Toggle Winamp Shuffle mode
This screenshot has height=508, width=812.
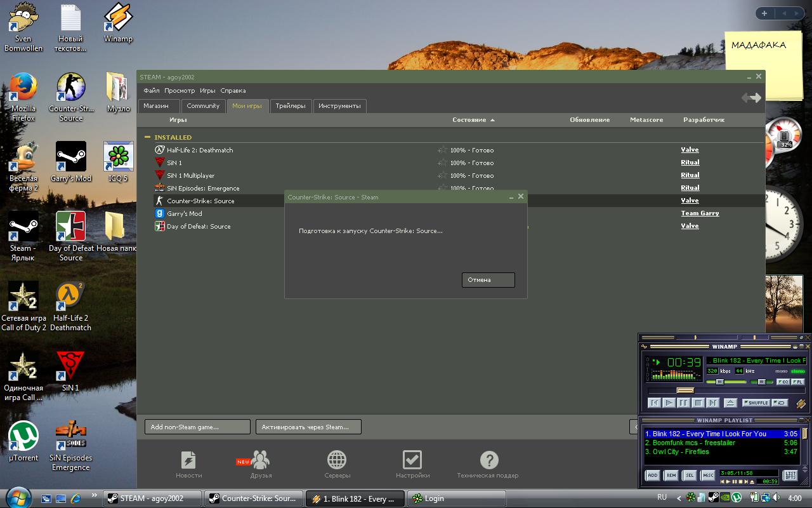[x=756, y=403]
